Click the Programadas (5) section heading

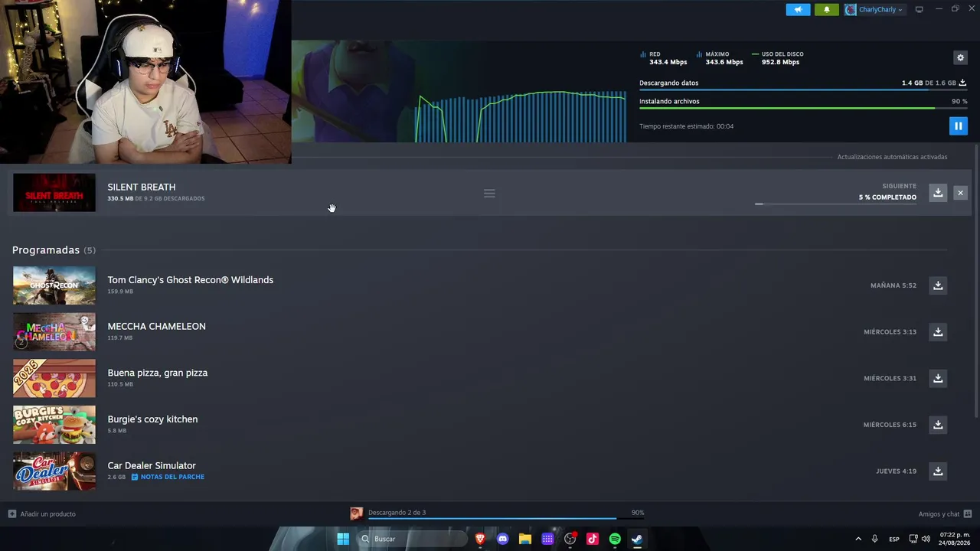pyautogui.click(x=54, y=250)
